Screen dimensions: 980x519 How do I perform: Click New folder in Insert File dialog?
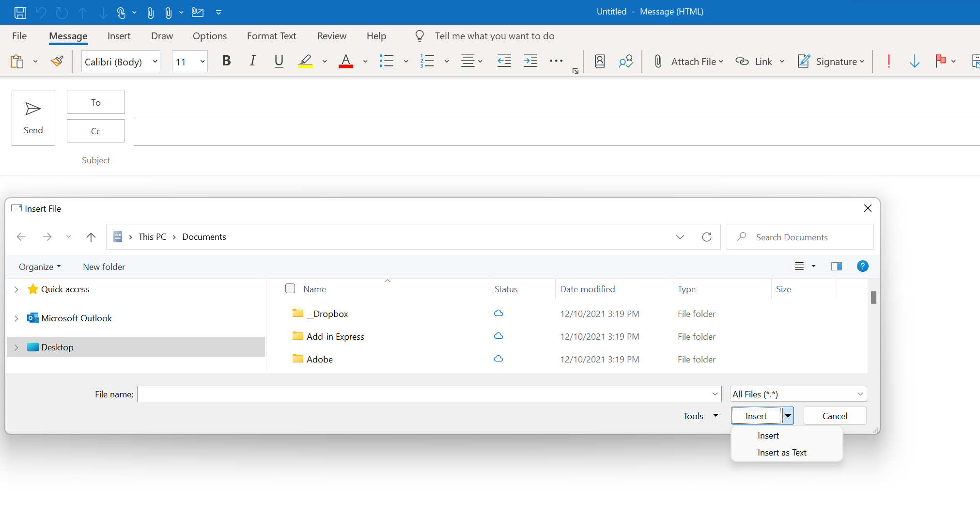[x=104, y=267]
